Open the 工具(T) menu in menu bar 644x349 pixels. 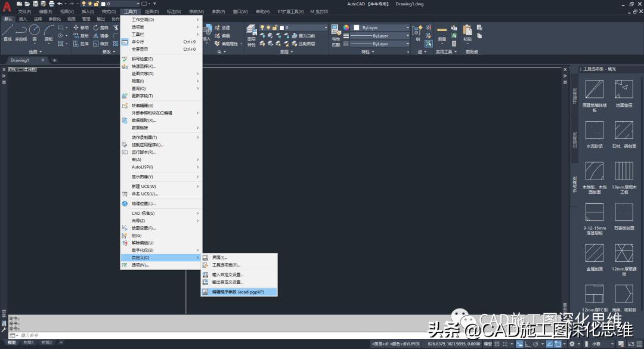tap(131, 11)
